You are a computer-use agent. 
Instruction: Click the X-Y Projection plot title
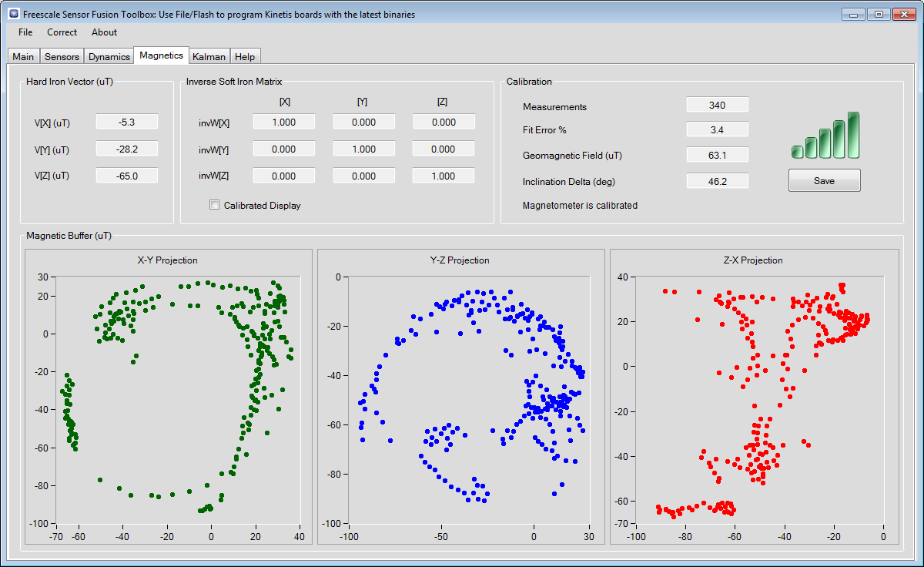pos(167,260)
